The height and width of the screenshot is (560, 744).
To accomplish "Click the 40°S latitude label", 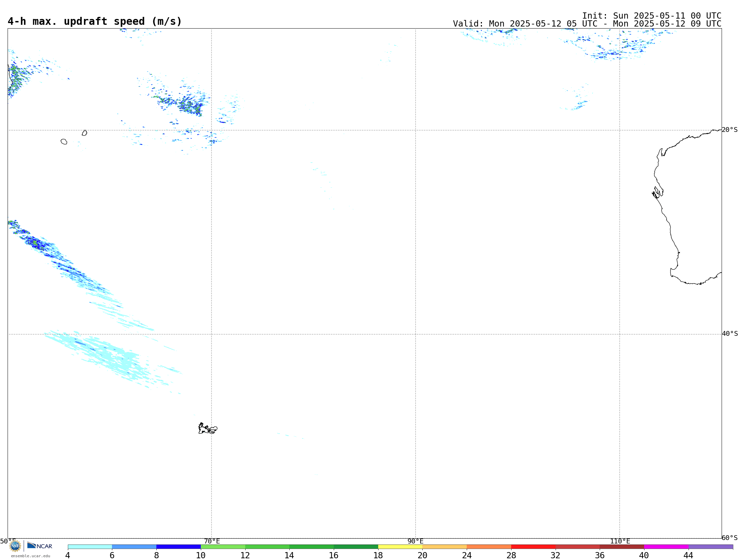I will click(730, 334).
